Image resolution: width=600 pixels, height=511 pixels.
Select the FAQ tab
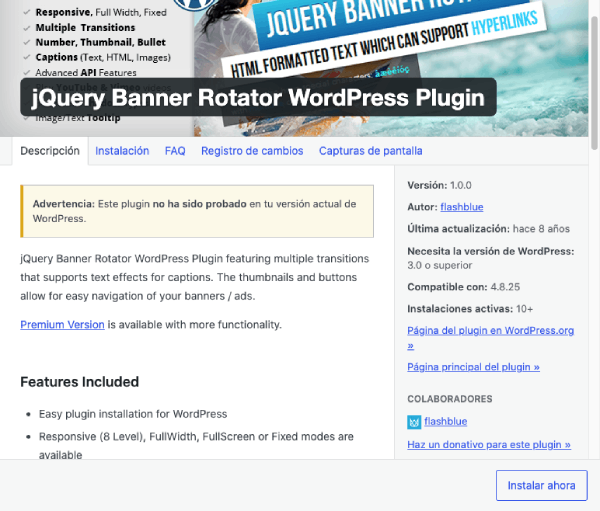pyautogui.click(x=175, y=151)
